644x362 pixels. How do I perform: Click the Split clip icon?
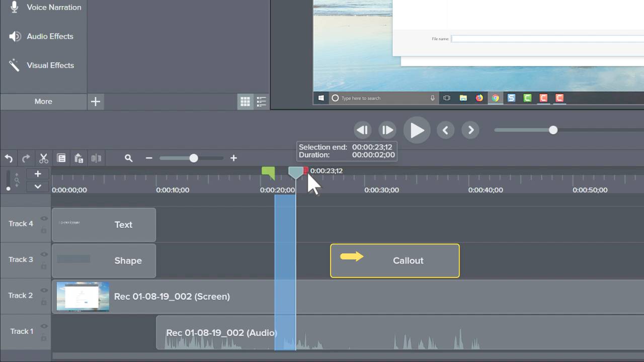96,158
